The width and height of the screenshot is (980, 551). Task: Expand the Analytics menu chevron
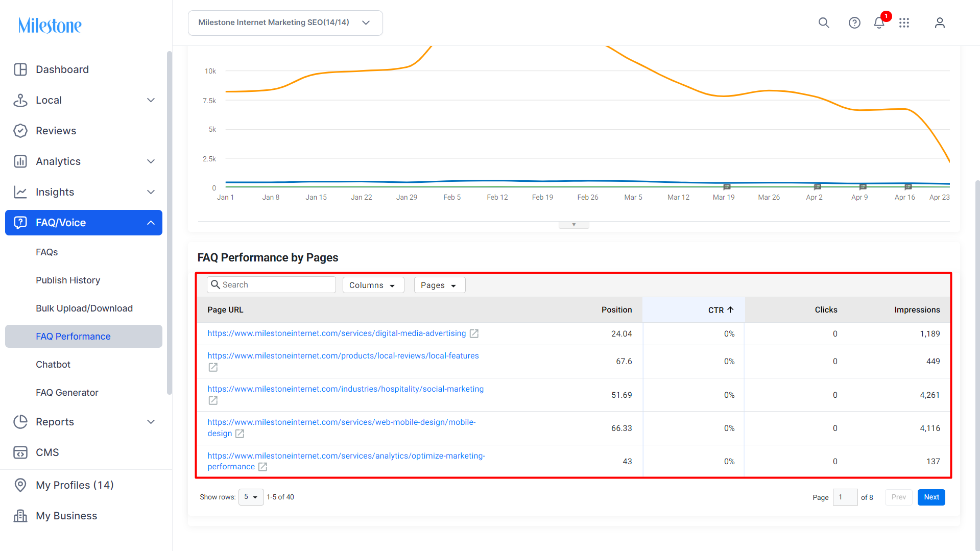tap(151, 161)
